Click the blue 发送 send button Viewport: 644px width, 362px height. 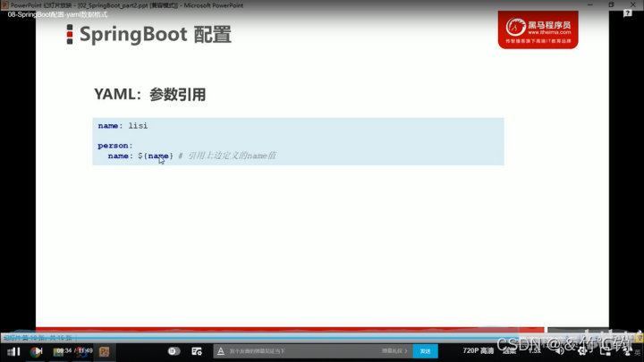(x=425, y=351)
